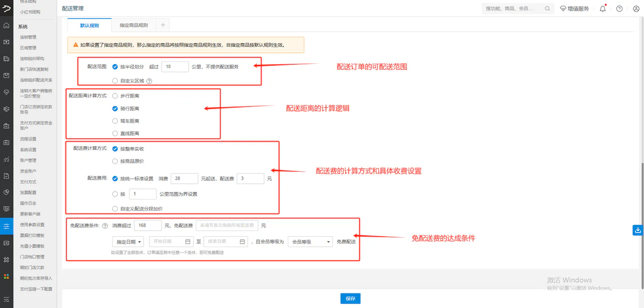Click the highlighted blue settings rail icon

click(6, 226)
